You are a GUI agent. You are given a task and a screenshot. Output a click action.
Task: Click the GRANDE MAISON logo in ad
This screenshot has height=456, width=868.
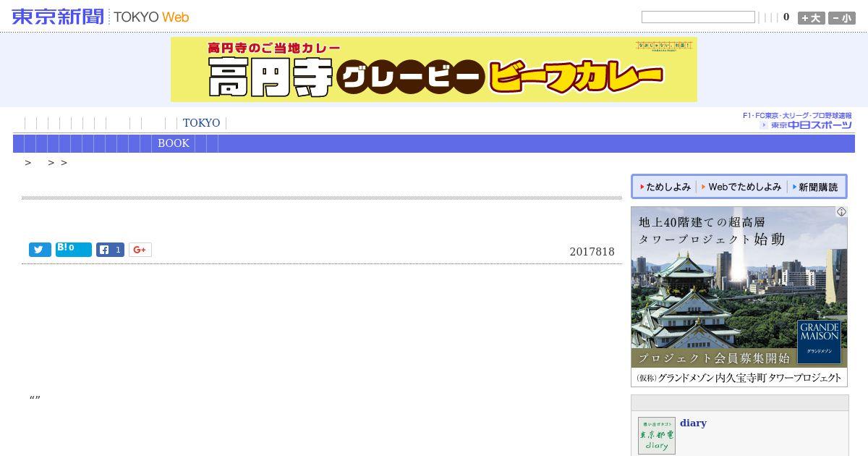point(819,342)
